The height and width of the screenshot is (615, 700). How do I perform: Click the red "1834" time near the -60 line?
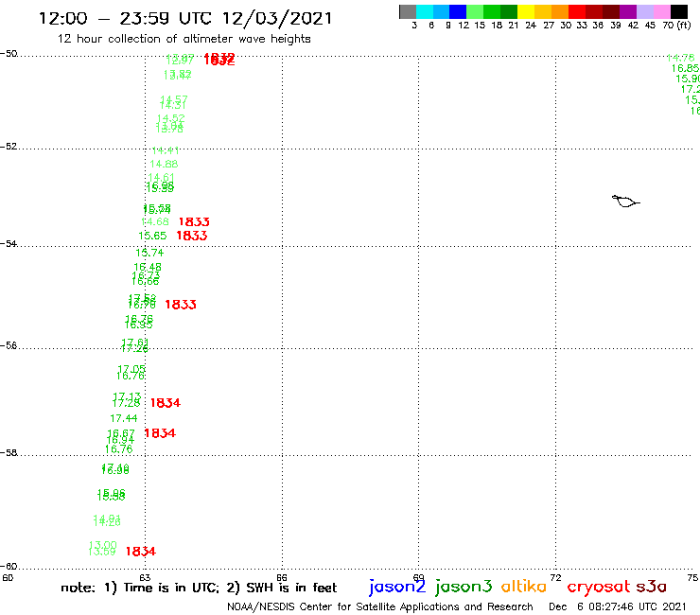pyautogui.click(x=141, y=552)
